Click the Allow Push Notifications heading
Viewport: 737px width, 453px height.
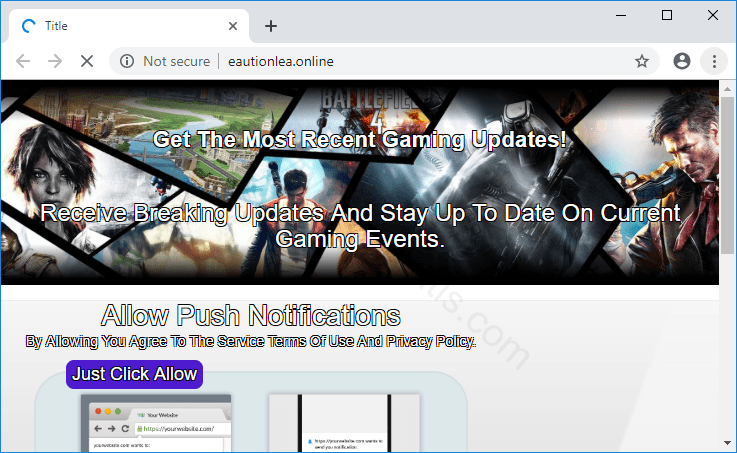[x=251, y=317]
